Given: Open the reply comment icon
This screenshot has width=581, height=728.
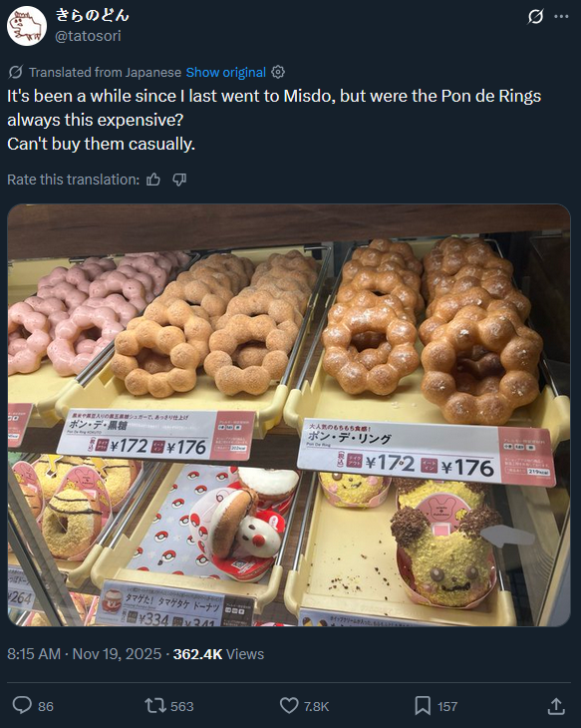Looking at the screenshot, I should [x=22, y=705].
